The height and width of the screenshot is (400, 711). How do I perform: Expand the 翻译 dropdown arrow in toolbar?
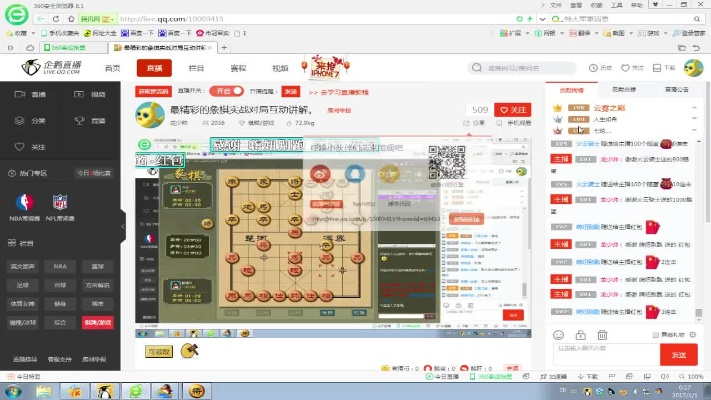click(596, 33)
